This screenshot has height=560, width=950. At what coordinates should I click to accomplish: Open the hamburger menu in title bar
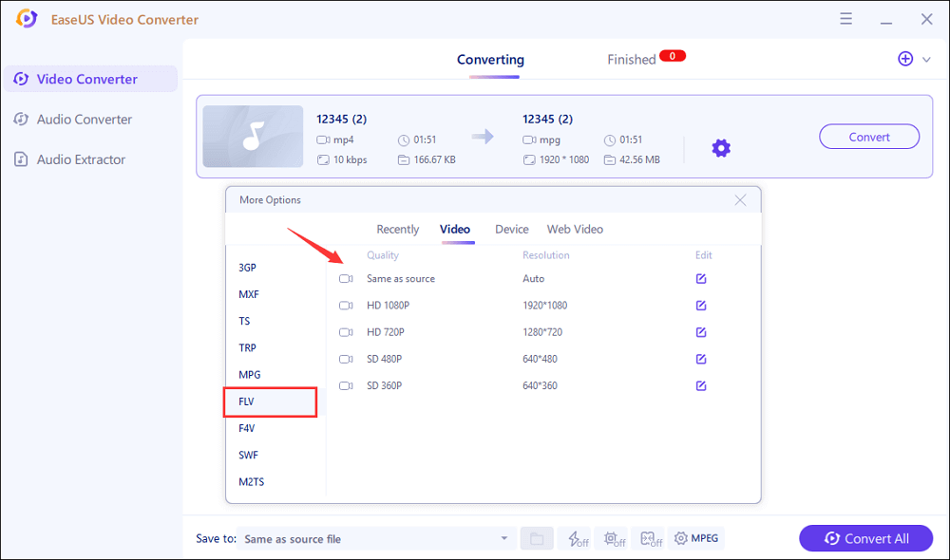pyautogui.click(x=845, y=19)
